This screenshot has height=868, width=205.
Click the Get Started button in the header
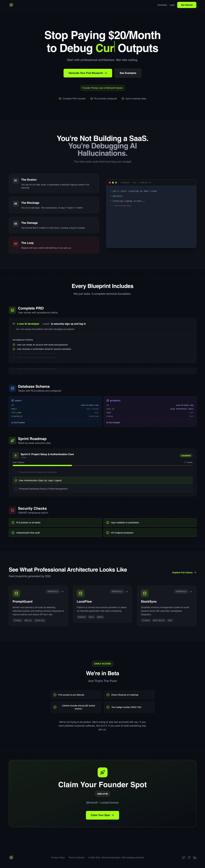[x=187, y=5]
